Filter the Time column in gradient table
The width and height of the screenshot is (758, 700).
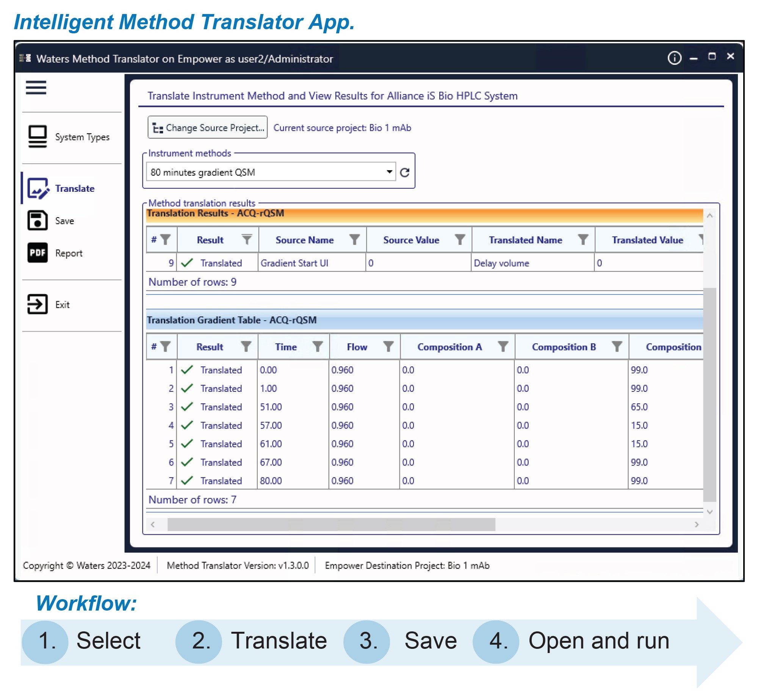[318, 346]
